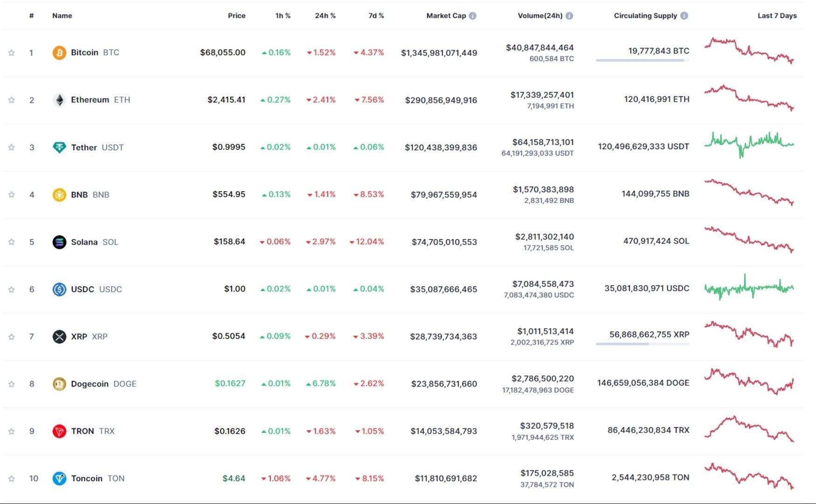This screenshot has height=504, width=816.
Task: Open the Market Cap info tooltip icon
Action: tap(473, 15)
